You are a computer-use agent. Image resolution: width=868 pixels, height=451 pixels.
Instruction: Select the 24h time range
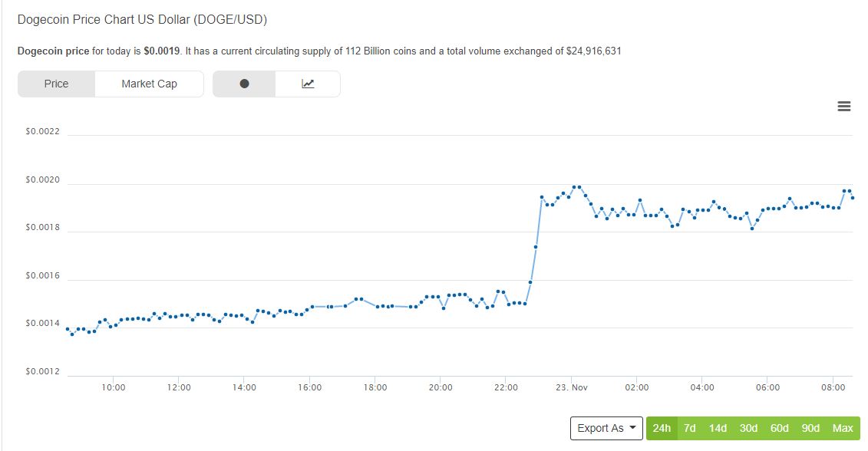pos(662,428)
